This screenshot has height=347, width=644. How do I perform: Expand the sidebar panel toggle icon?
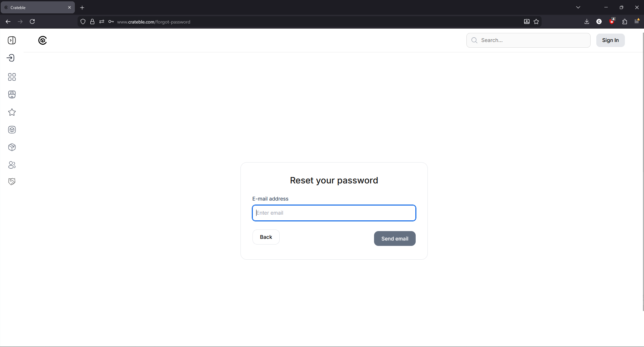click(x=12, y=40)
